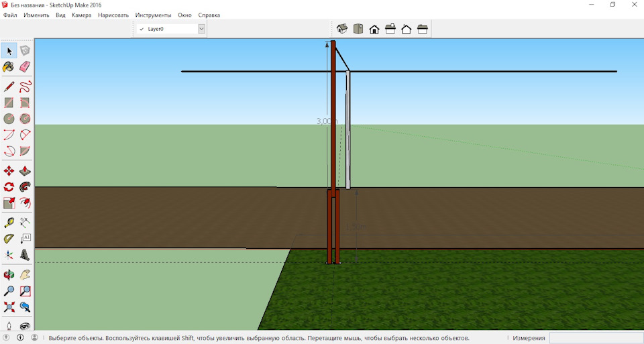Image resolution: width=644 pixels, height=344 pixels.
Task: Select the Orbit camera tool
Action: [9, 274]
